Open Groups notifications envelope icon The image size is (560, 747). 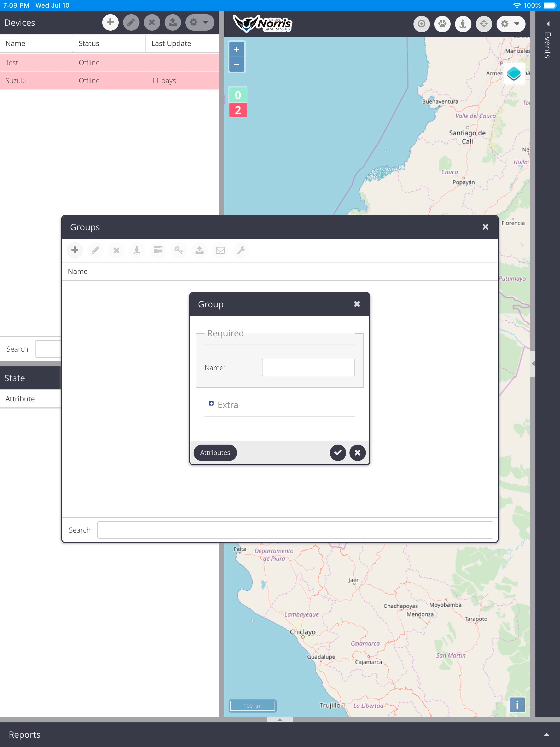[220, 250]
